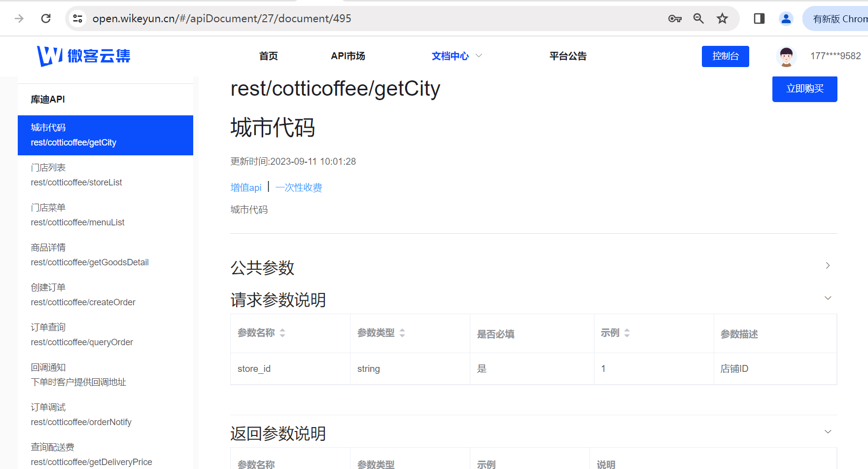Viewport: 868px width, 469px height.
Task: Click the 请求参数说明 heading
Action: 278,300
